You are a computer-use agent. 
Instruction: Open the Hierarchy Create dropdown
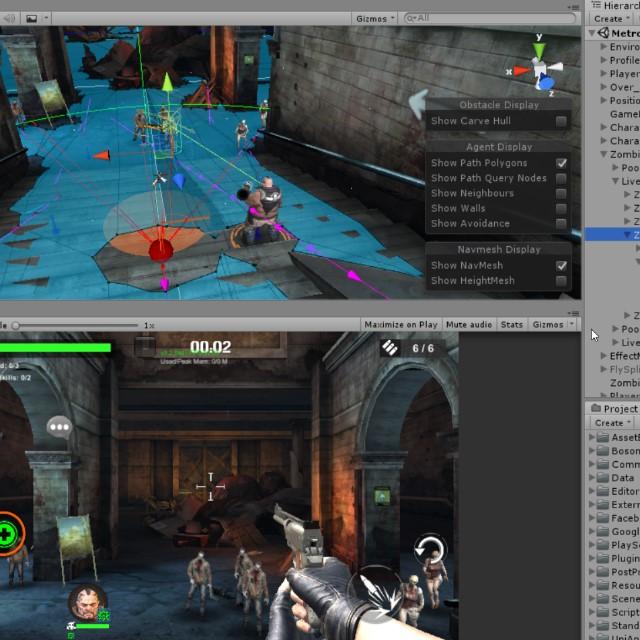coord(611,19)
